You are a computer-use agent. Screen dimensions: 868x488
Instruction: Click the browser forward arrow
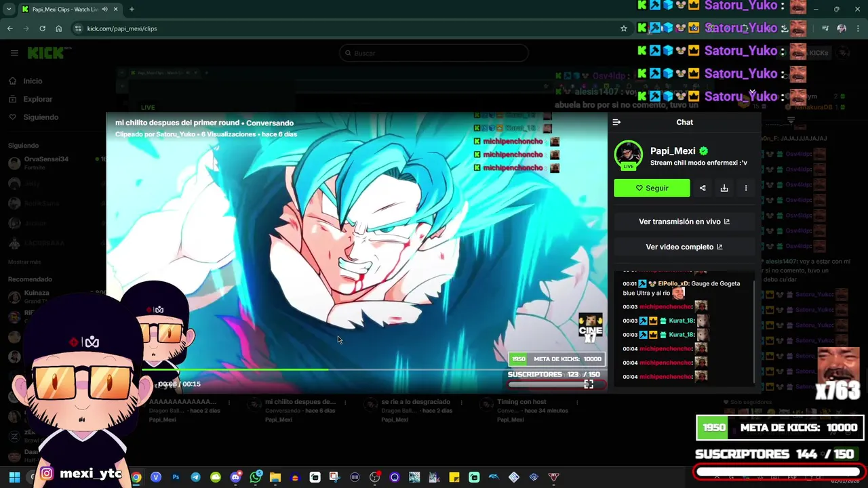tap(26, 28)
